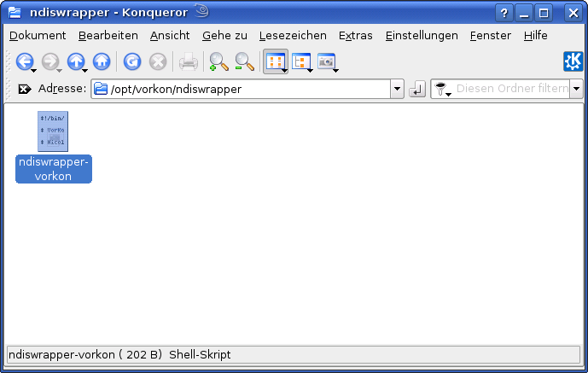Switch to tree view mode
This screenshot has height=373, width=588.
coord(301,61)
